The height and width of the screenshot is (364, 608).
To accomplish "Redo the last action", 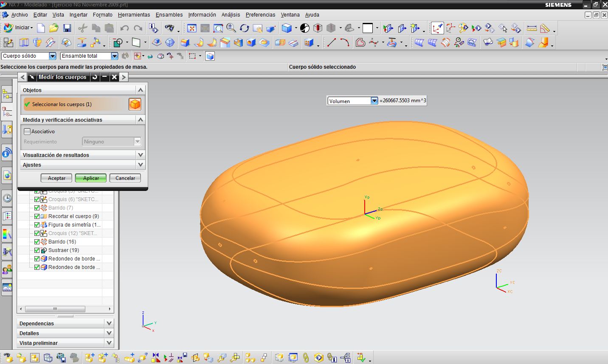I will point(138,28).
